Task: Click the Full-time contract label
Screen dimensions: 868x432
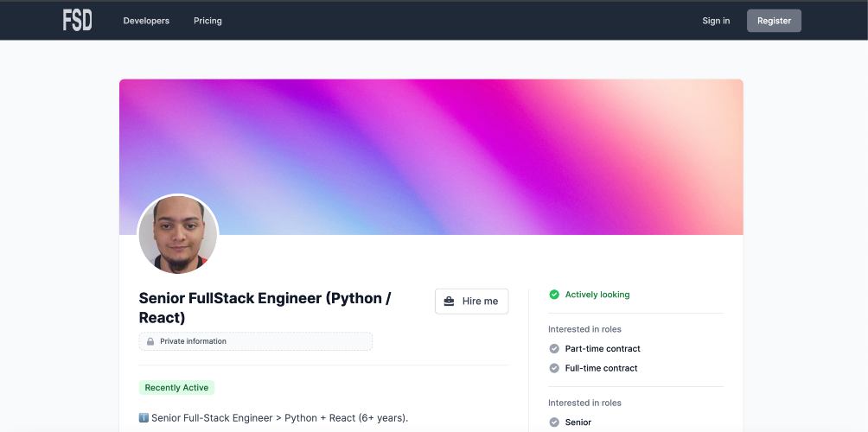Action: coord(601,368)
